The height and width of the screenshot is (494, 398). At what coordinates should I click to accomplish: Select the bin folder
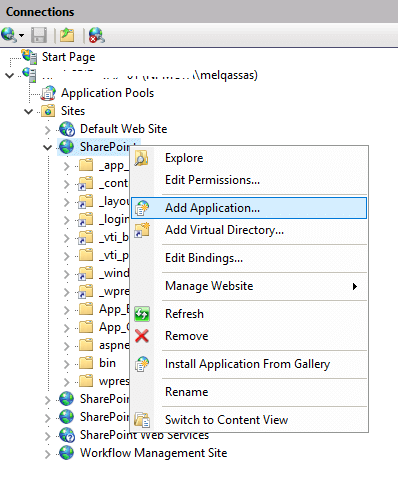pos(107,363)
